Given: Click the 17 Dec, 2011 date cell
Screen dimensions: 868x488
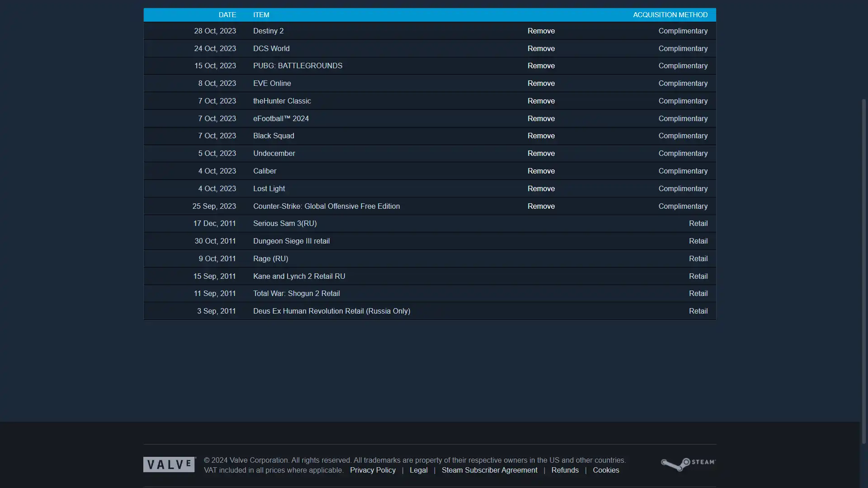Looking at the screenshot, I should click(215, 223).
